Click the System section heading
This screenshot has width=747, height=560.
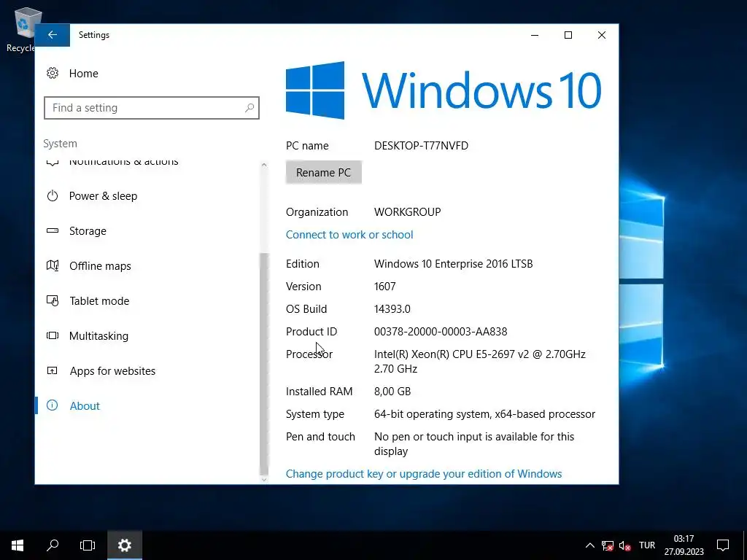(60, 144)
